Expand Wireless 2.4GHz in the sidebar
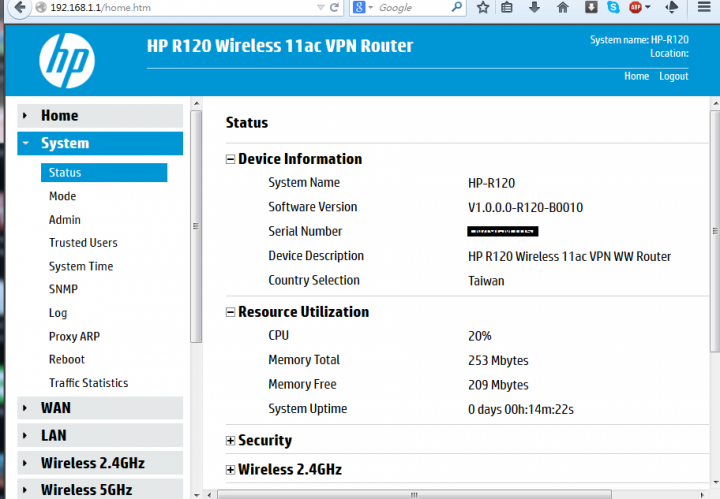 (100, 463)
